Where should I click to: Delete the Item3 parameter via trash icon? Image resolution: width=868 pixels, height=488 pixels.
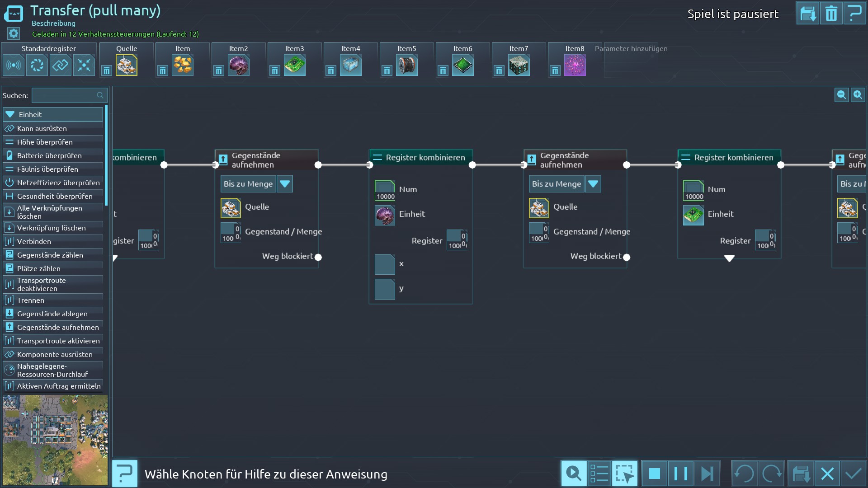pos(275,70)
